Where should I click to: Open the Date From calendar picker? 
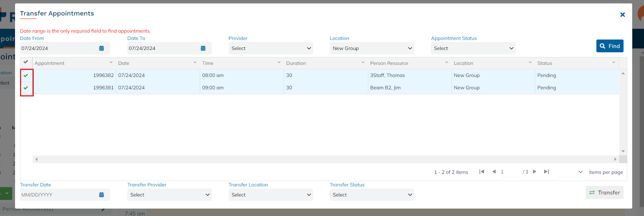point(101,48)
